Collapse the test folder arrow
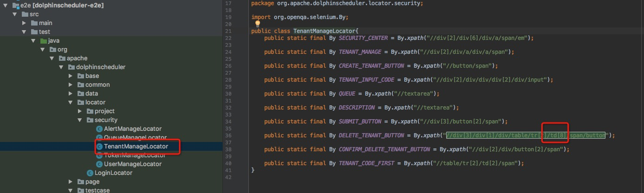Image resolution: width=644 pixels, height=193 pixels. pos(25,32)
